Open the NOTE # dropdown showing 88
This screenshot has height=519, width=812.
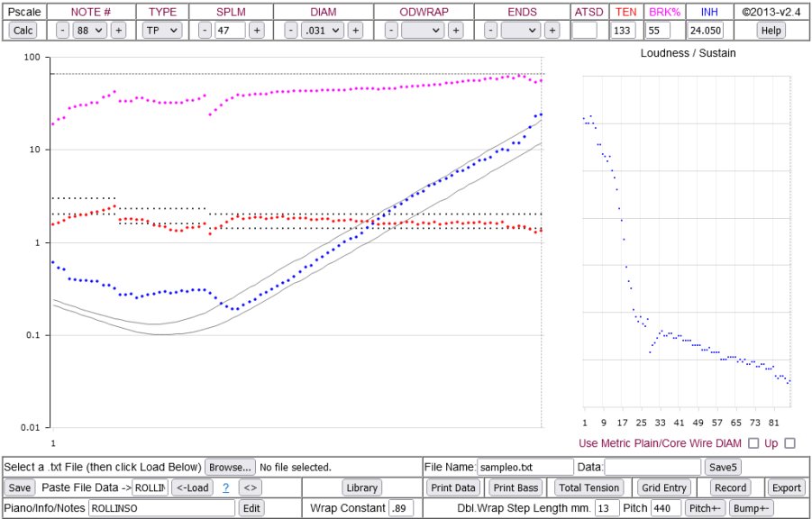[x=89, y=31]
